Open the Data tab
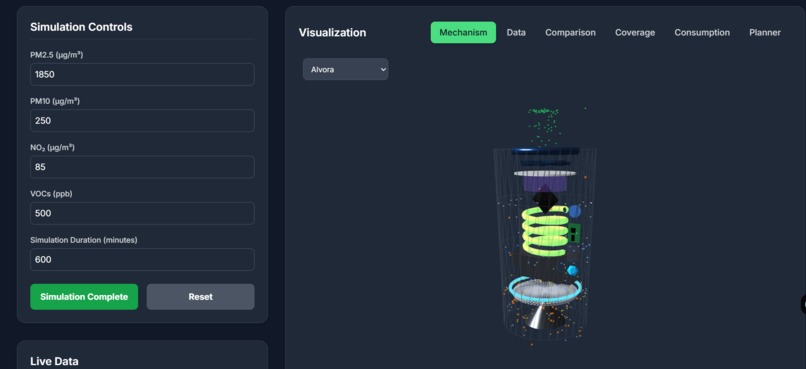 516,32
